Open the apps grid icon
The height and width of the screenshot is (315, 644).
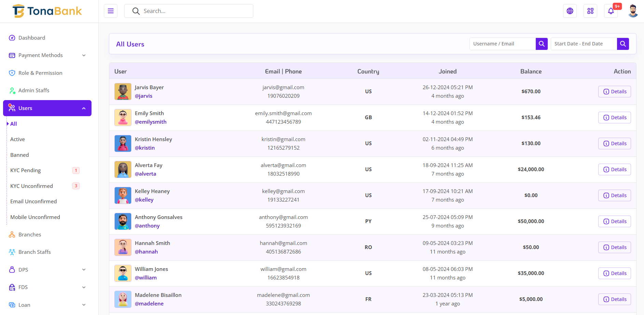tap(590, 11)
